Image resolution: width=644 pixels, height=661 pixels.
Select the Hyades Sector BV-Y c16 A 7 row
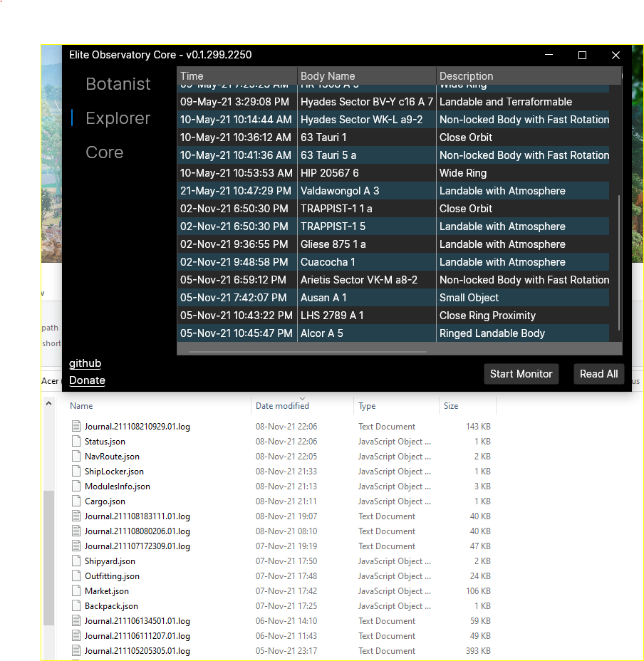pyautogui.click(x=393, y=102)
